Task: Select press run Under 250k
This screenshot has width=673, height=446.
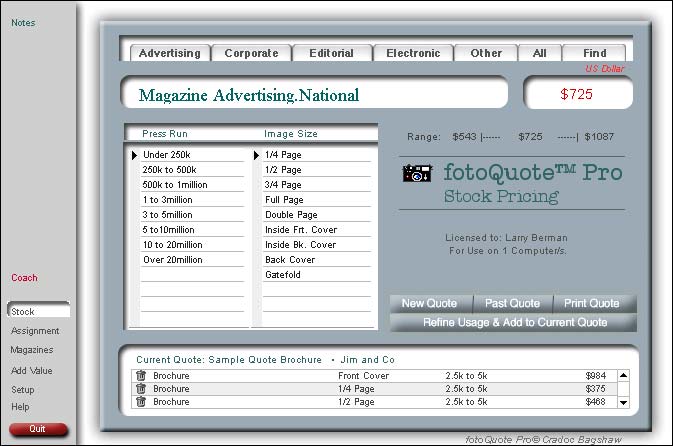Action: (x=192, y=155)
